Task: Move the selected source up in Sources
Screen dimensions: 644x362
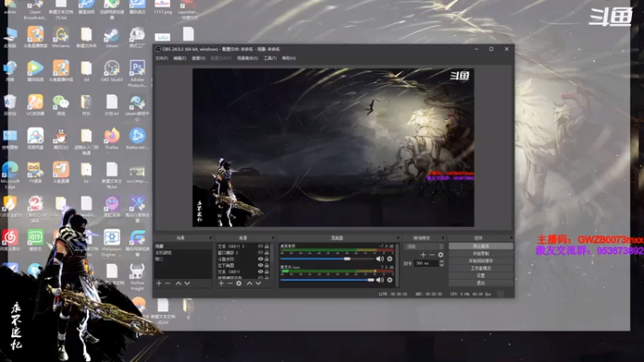Action: [250, 283]
